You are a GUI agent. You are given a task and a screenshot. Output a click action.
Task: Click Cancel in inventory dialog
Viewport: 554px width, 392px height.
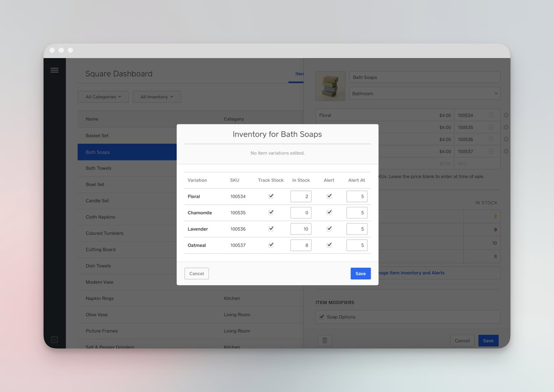196,273
